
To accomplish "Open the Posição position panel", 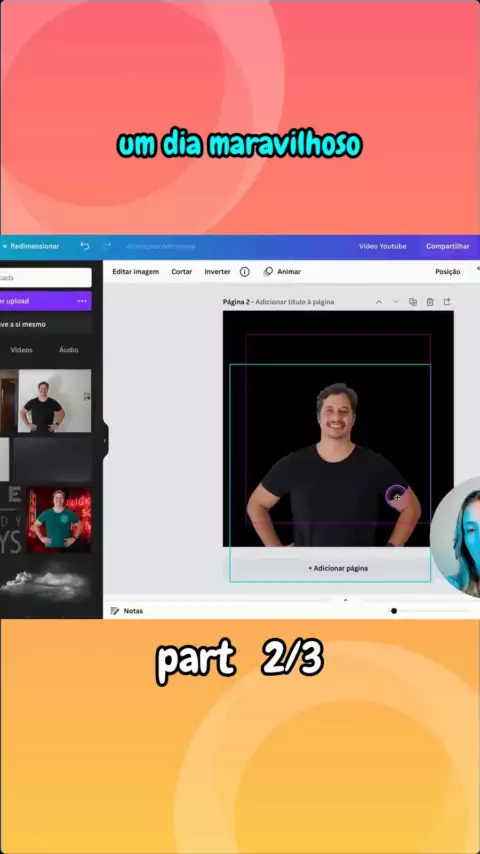I will tap(447, 272).
